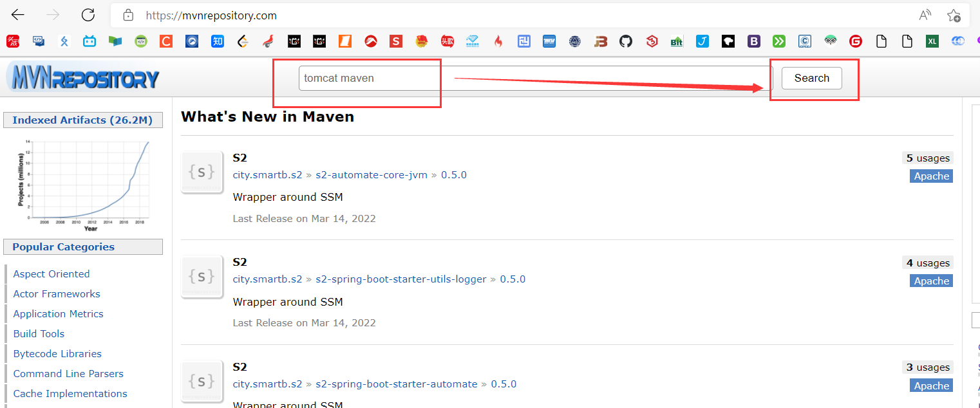Open the green double-chevron bookmark icon
980x408 pixels.
(x=779, y=41)
